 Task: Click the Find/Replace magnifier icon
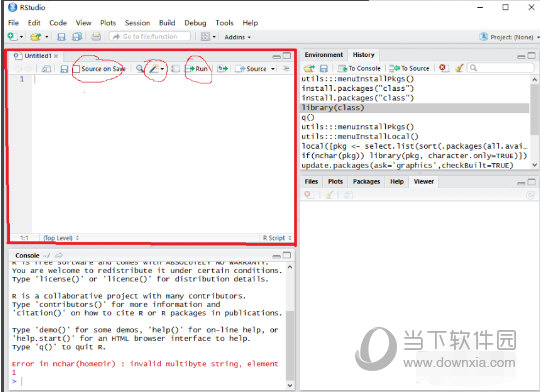click(139, 69)
